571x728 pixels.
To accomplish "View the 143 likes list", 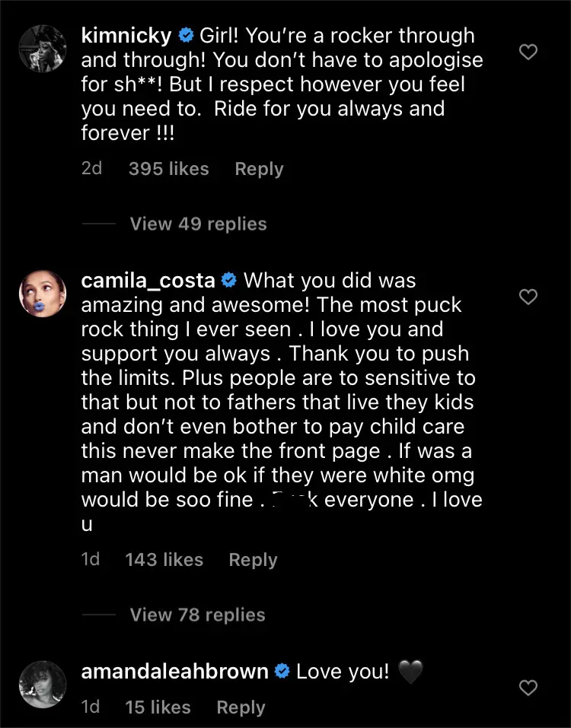I will pyautogui.click(x=164, y=560).
